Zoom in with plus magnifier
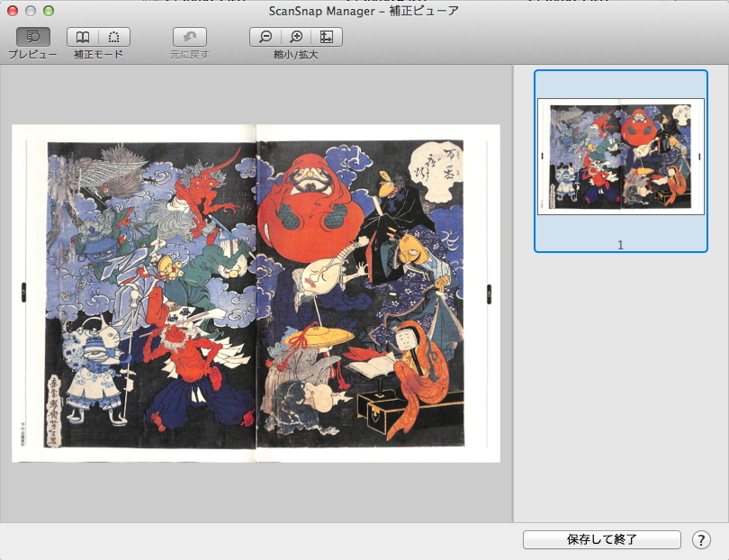This screenshot has height=560, width=729. click(x=296, y=37)
